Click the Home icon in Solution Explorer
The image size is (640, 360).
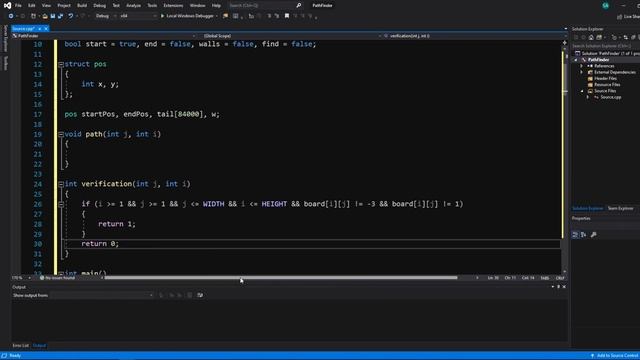click(591, 38)
